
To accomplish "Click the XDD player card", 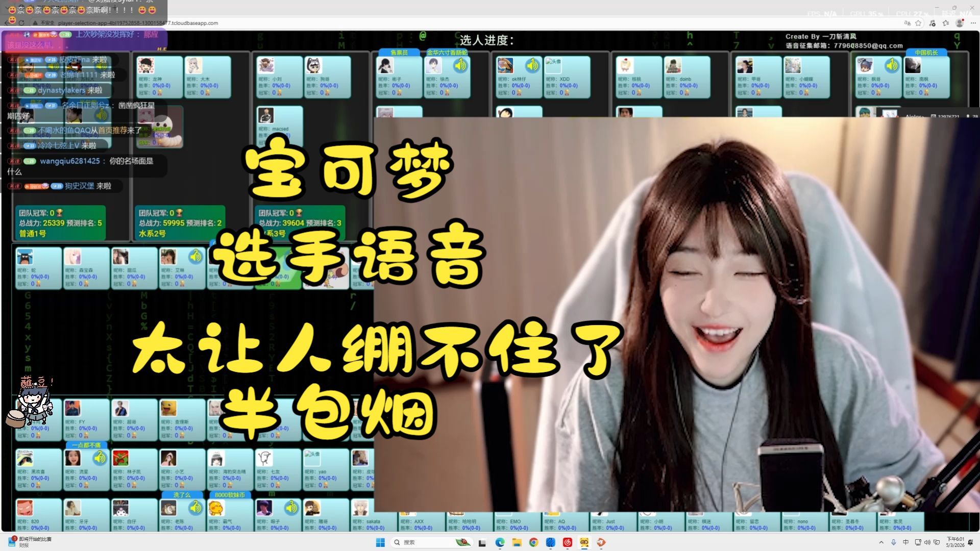I will click(567, 78).
